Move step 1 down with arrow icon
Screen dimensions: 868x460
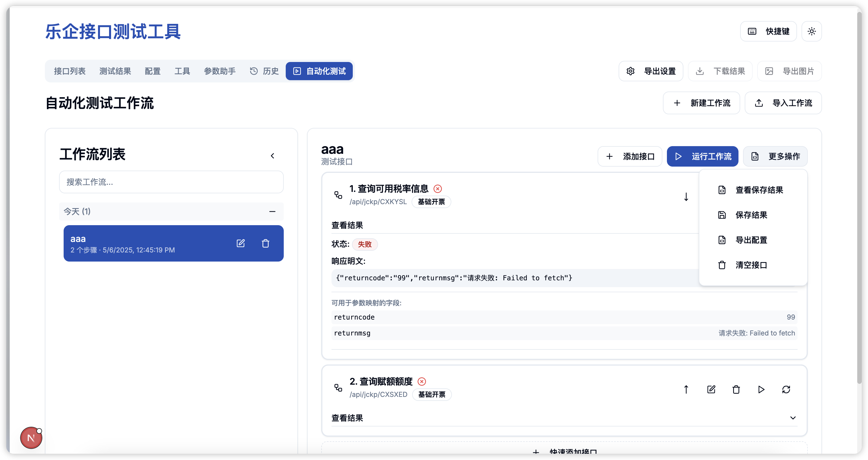(x=686, y=197)
